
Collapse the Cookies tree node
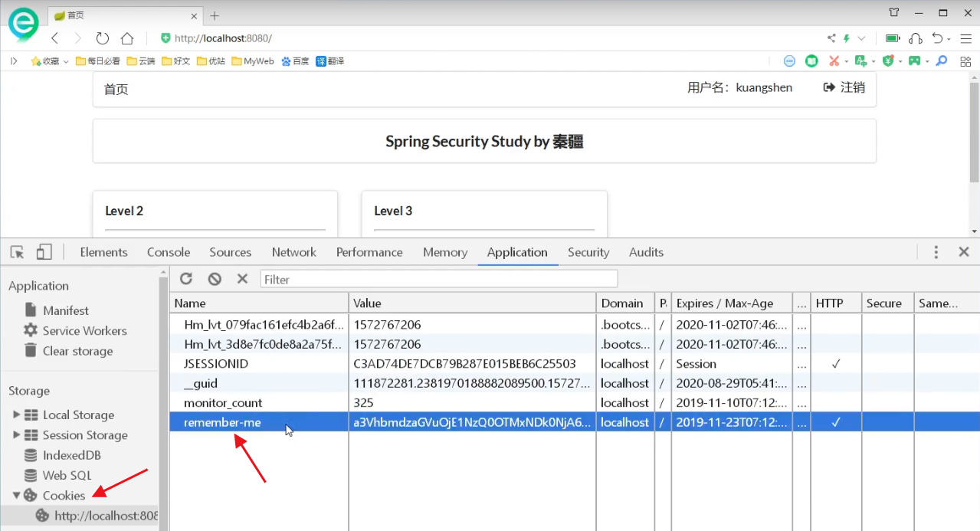16,495
